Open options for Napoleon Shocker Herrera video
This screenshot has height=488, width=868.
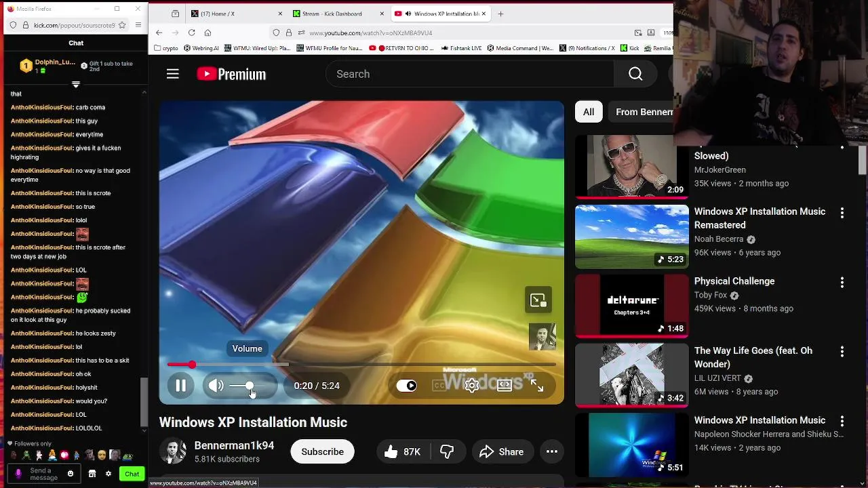[x=842, y=421]
